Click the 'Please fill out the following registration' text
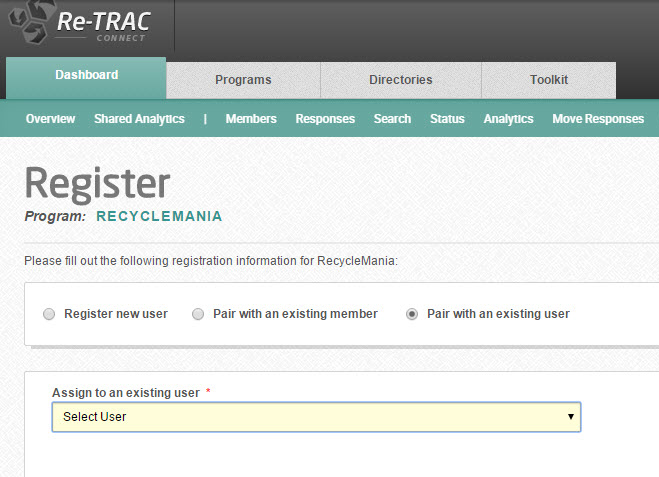The width and height of the screenshot is (659, 477). (x=211, y=261)
